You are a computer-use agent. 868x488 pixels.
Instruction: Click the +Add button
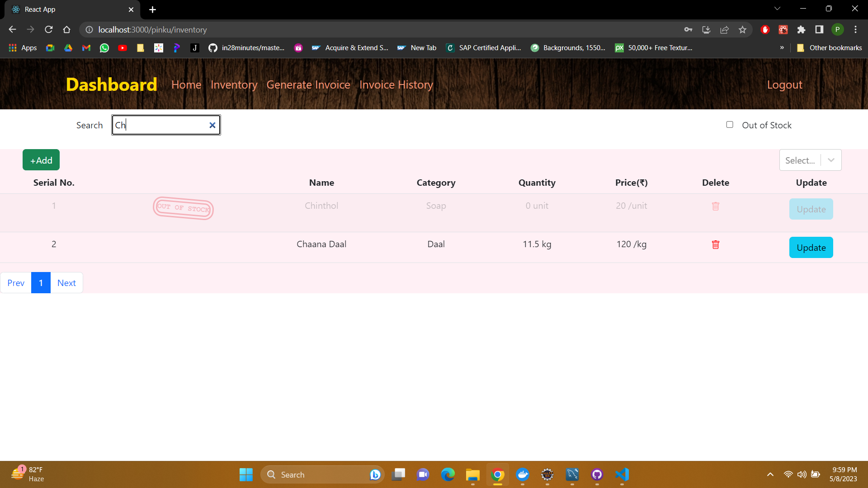[41, 160]
